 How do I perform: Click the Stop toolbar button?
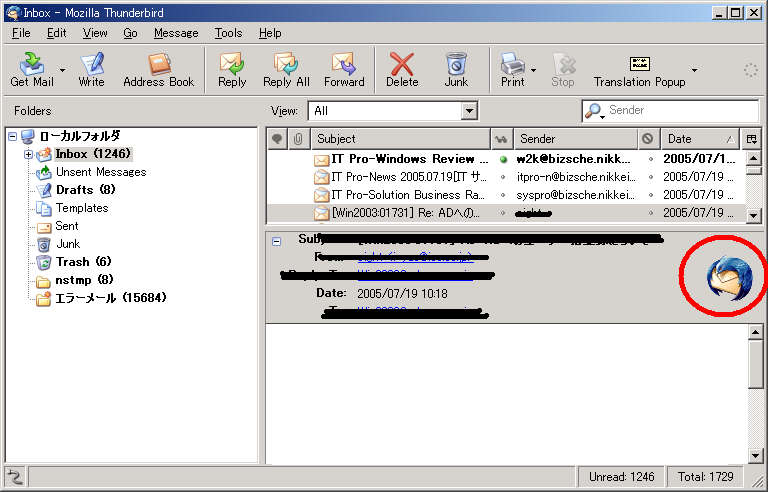(563, 70)
